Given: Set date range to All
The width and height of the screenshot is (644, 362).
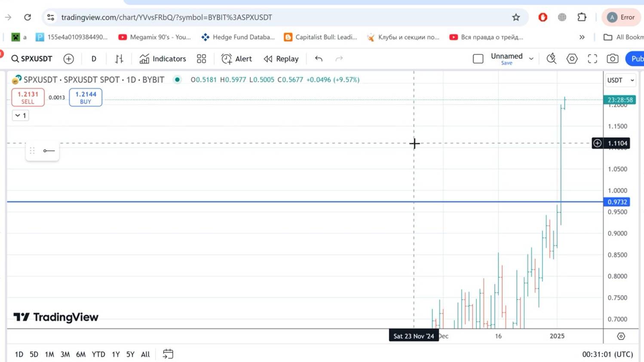Looking at the screenshot, I should click(x=145, y=354).
